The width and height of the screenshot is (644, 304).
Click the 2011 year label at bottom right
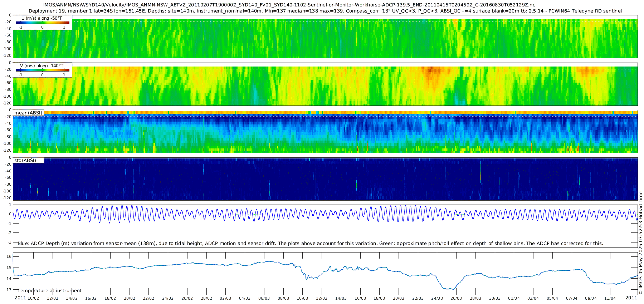click(631, 298)
